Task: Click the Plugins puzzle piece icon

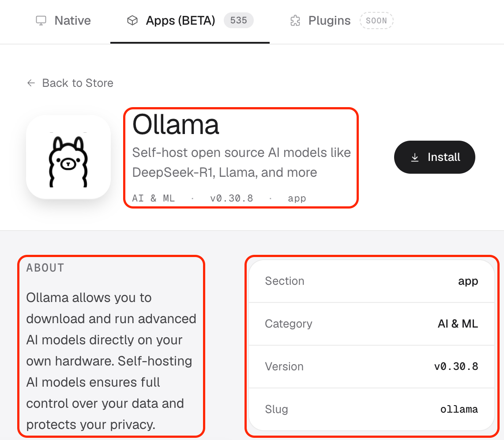Action: [x=295, y=21]
